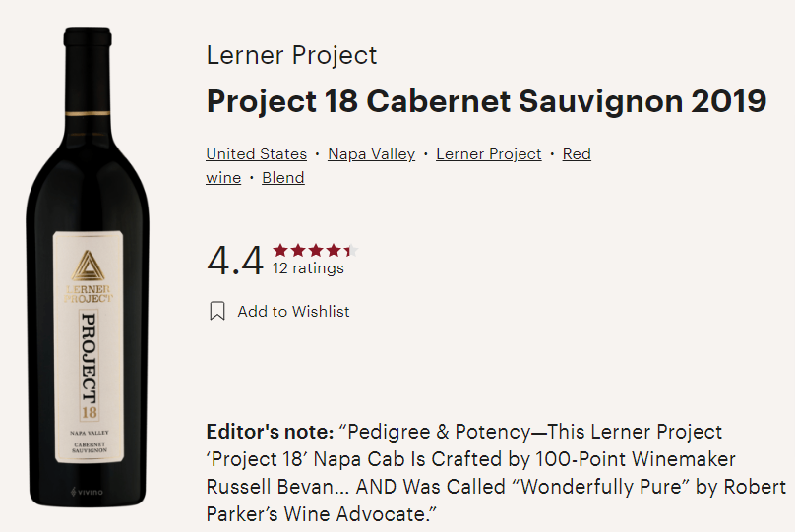This screenshot has width=795, height=532.
Task: Click the Project 18 text on the label
Action: point(91,364)
